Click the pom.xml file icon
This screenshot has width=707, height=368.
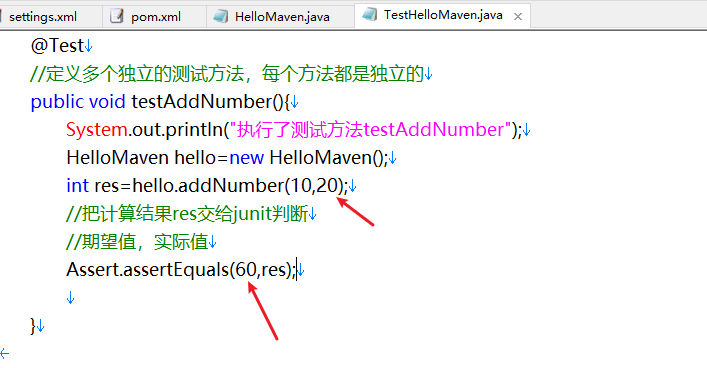117,16
